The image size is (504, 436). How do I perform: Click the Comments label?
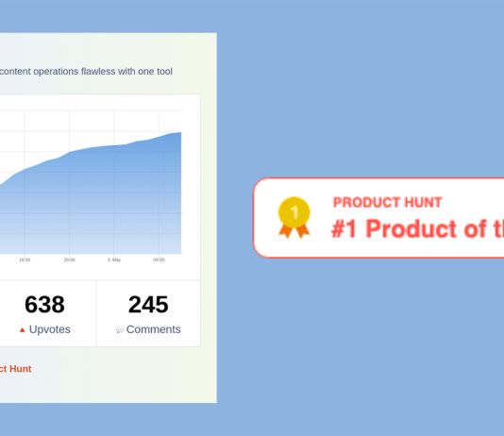(153, 329)
